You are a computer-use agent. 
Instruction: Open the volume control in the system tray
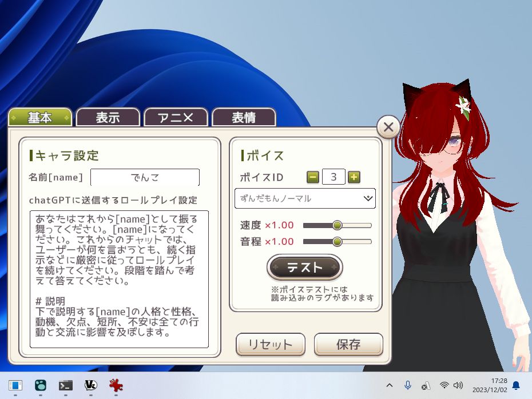pyautogui.click(x=459, y=386)
